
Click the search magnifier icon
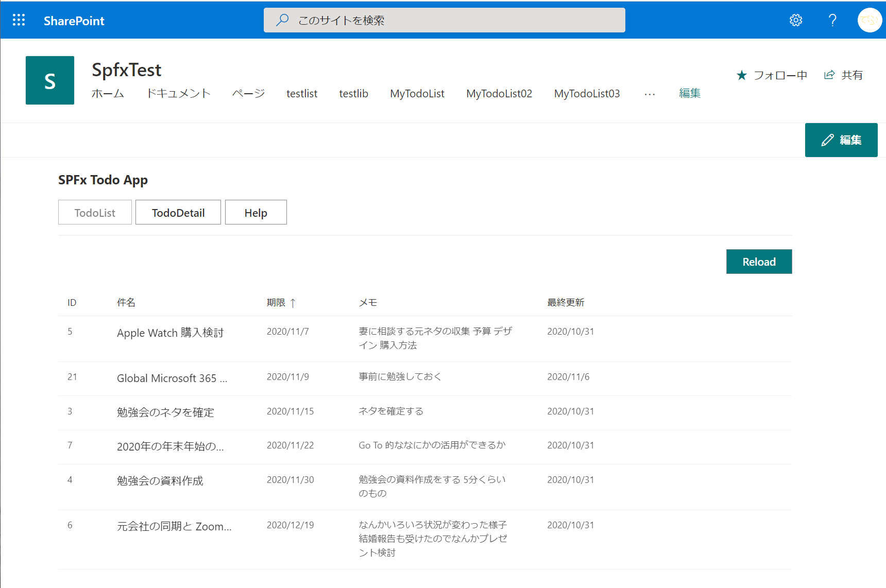tap(282, 20)
